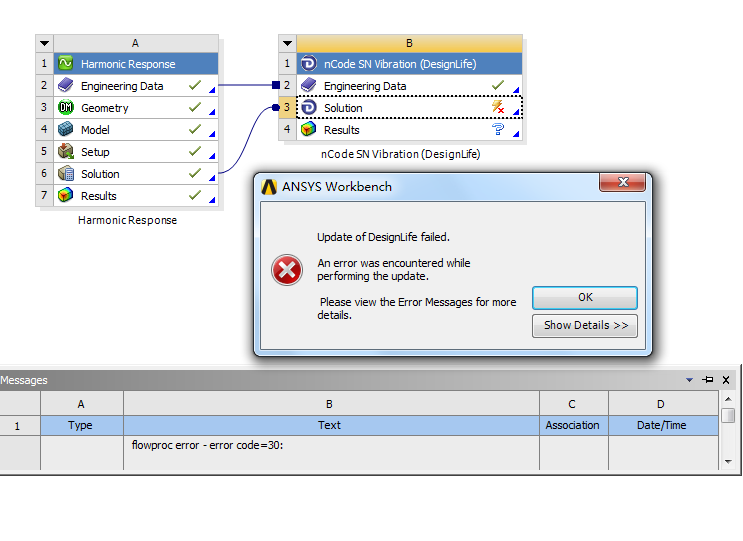
Task: Click the nCode SN Vibration system caption
Action: click(400, 154)
